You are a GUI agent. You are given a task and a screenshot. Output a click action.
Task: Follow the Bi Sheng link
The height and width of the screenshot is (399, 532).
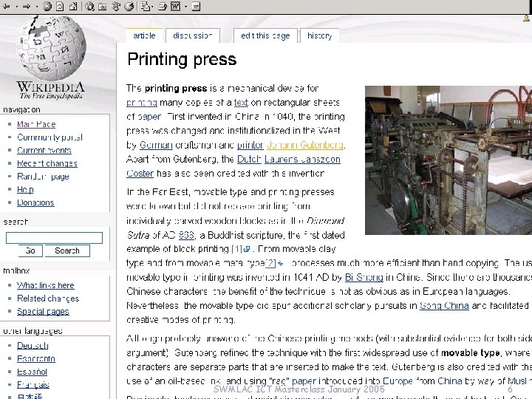(364, 278)
